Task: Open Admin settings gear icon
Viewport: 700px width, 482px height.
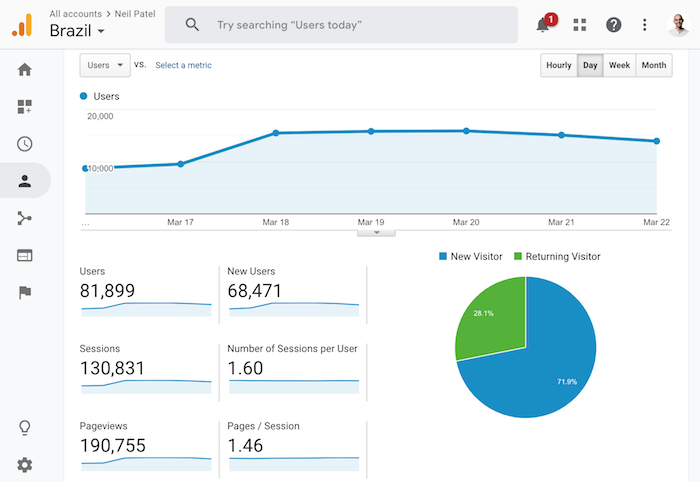Action: pos(25,464)
